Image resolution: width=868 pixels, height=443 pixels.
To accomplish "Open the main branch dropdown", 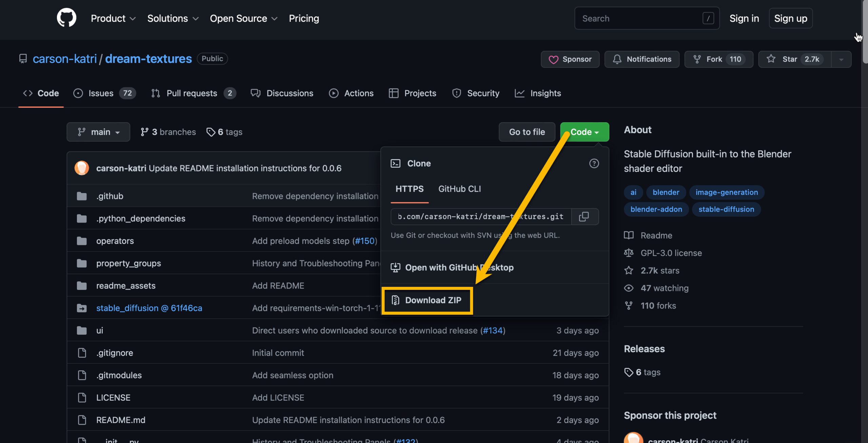I will tap(98, 132).
